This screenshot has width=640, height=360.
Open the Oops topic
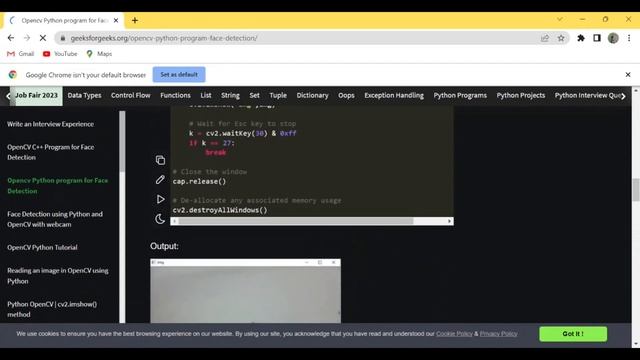click(346, 96)
